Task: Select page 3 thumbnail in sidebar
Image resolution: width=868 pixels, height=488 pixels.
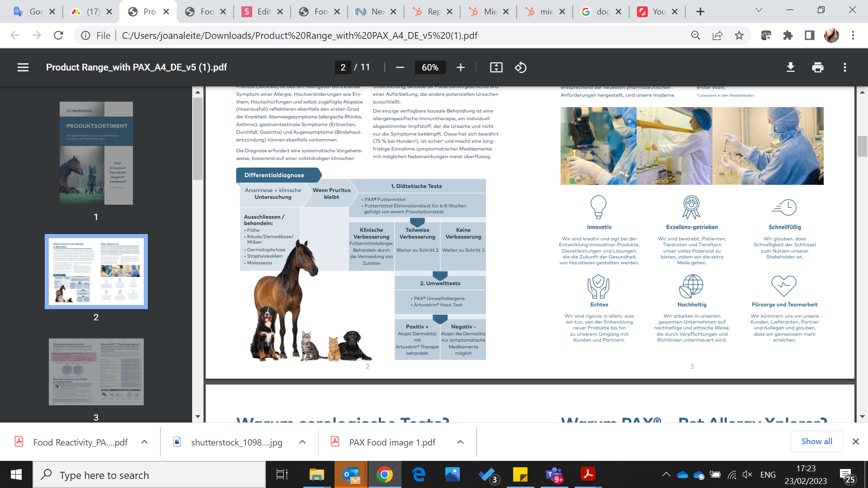Action: point(96,371)
